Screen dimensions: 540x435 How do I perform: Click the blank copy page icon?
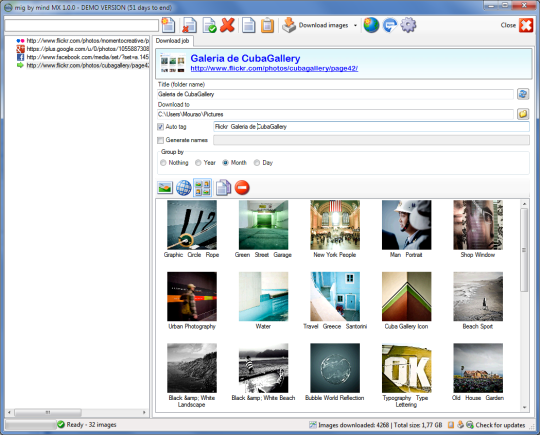click(x=249, y=25)
